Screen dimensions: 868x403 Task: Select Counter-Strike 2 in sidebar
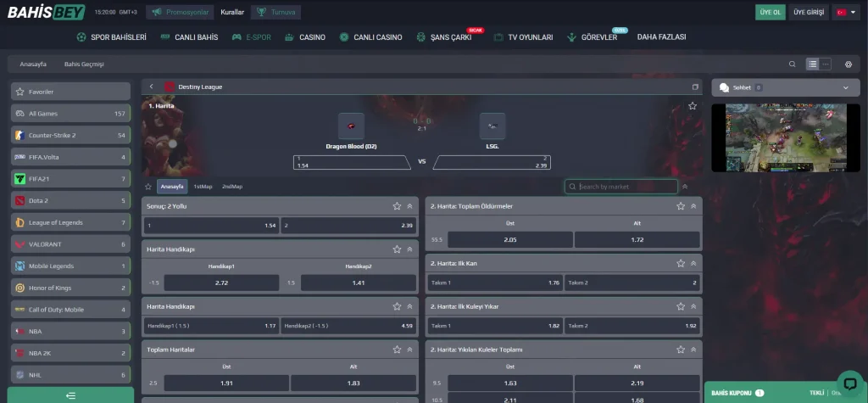point(71,135)
